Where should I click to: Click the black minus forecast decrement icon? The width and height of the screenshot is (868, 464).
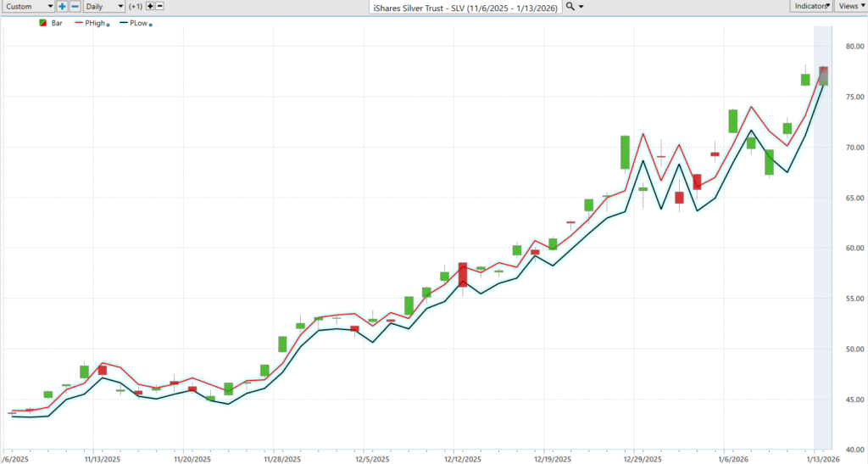click(x=160, y=6)
